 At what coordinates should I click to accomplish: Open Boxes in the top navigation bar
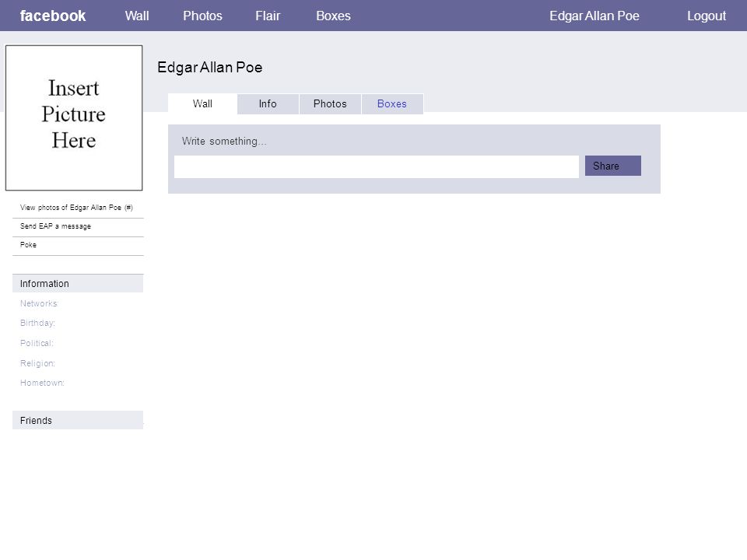click(333, 16)
